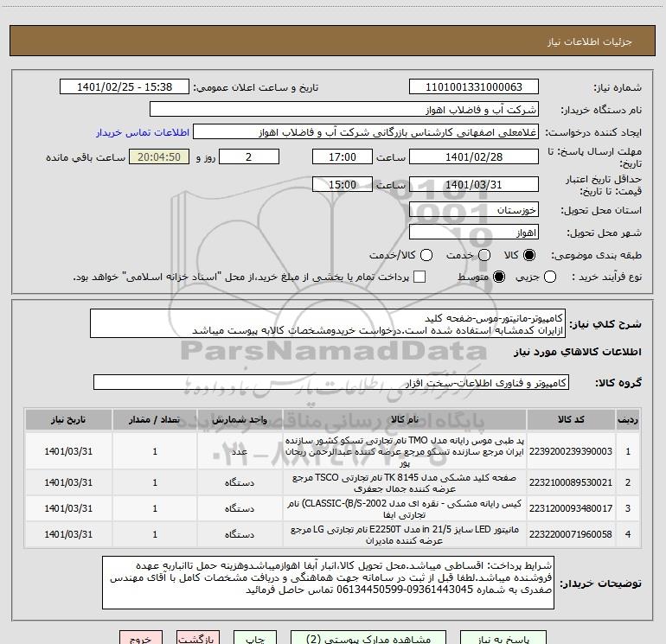Open the اطلاعات تماس خریدار link
Image resolution: width=666 pixels, height=644 pixels.
pos(143,132)
